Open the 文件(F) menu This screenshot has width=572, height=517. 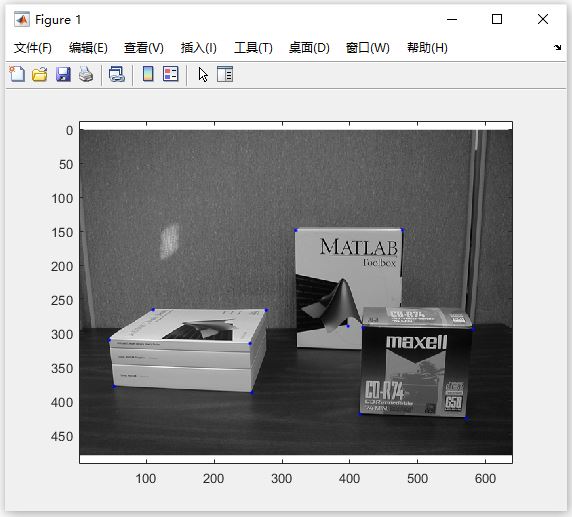point(33,48)
